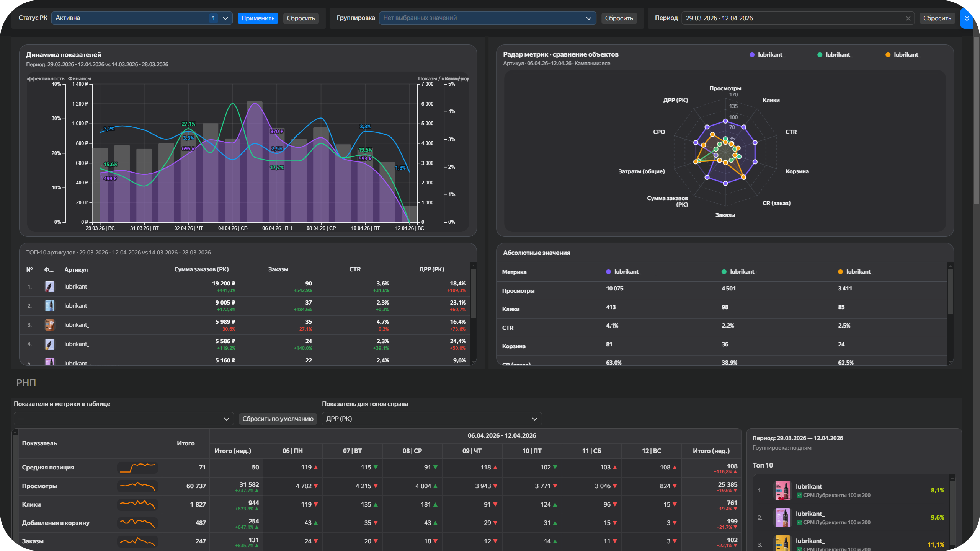Clear the Период date range with X icon
980x551 pixels.
tap(908, 18)
